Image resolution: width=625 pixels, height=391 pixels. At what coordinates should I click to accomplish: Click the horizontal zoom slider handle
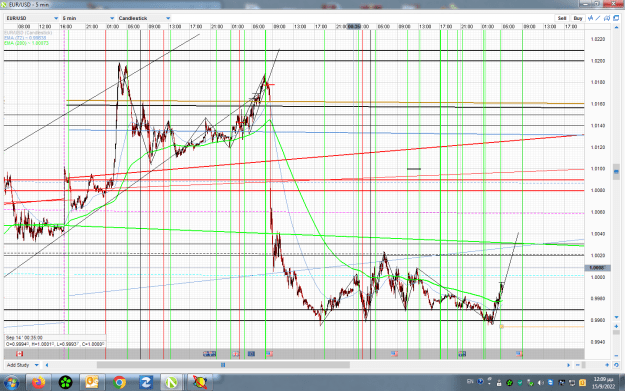click(x=584, y=365)
